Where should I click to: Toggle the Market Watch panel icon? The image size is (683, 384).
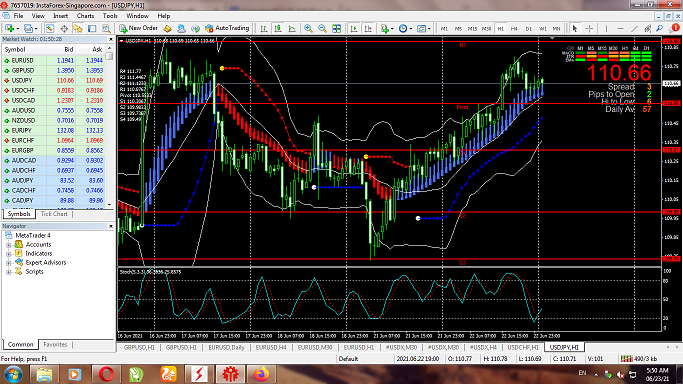click(x=50, y=28)
